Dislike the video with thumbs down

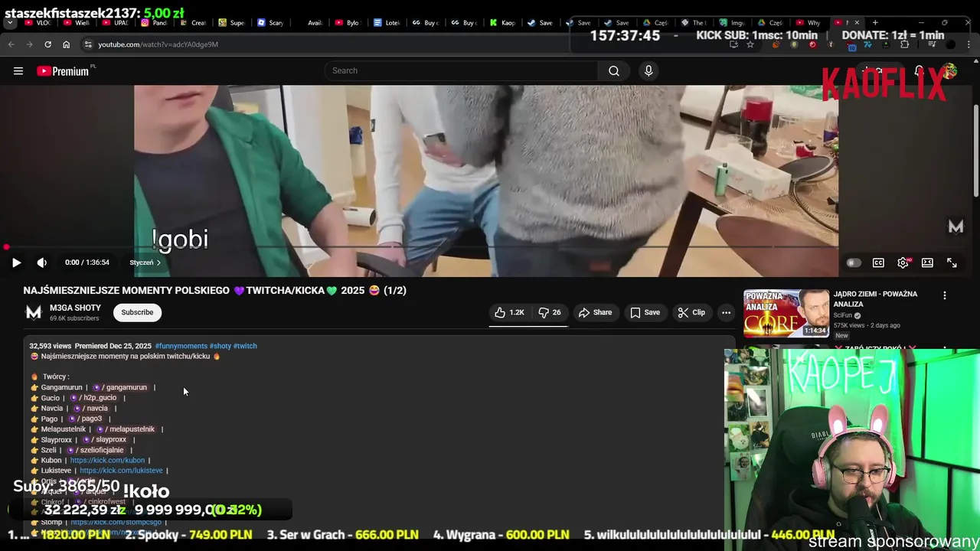[550, 312]
